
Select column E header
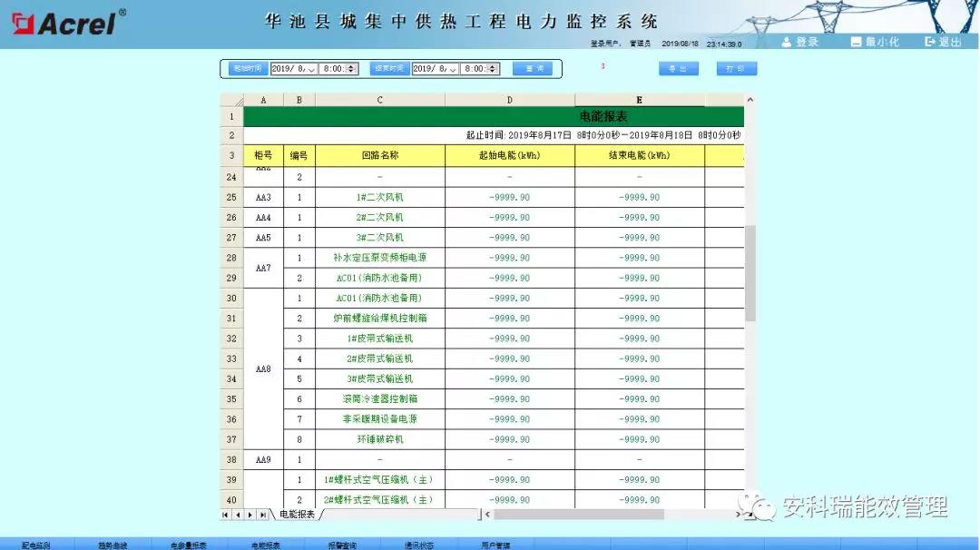coord(640,100)
